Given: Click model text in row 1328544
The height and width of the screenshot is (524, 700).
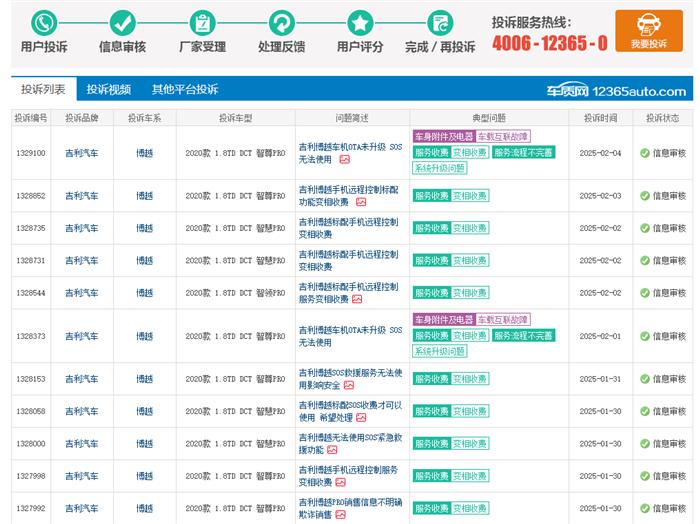Looking at the screenshot, I should click(235, 293).
